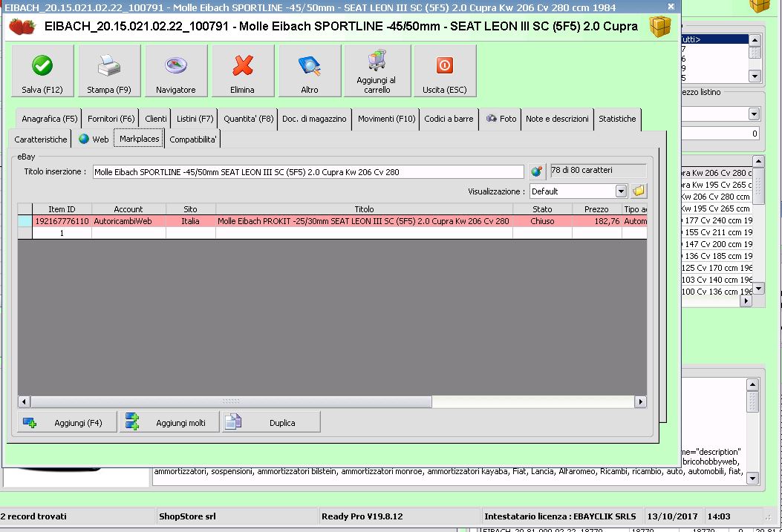Click the eBay grid horizontal scrollbar thumb
This screenshot has width=782, height=532.
pos(231,401)
